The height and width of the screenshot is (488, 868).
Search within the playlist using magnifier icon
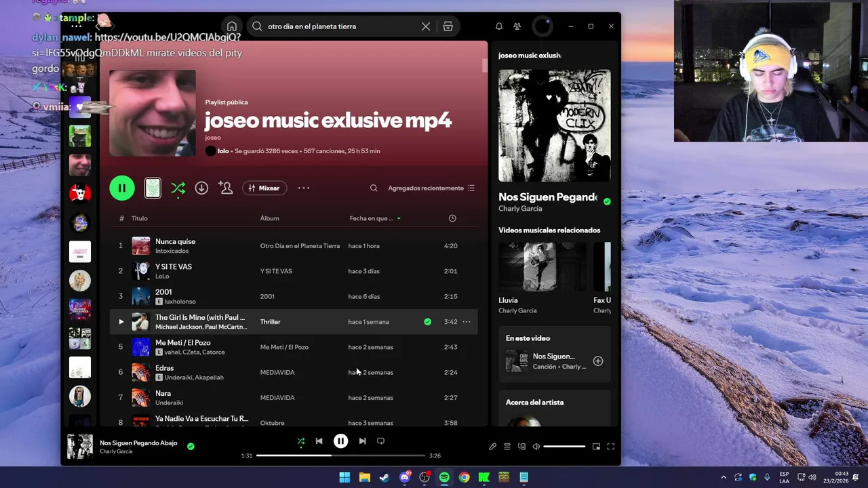[374, 188]
